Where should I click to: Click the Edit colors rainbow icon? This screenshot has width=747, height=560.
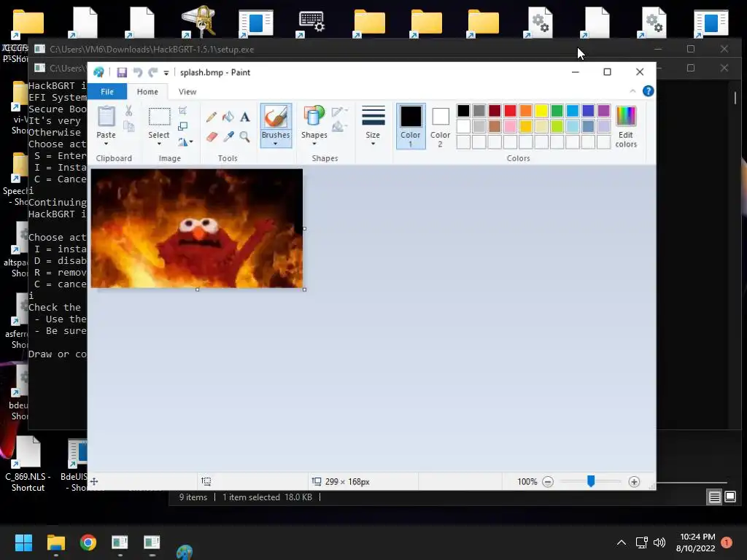pyautogui.click(x=626, y=127)
